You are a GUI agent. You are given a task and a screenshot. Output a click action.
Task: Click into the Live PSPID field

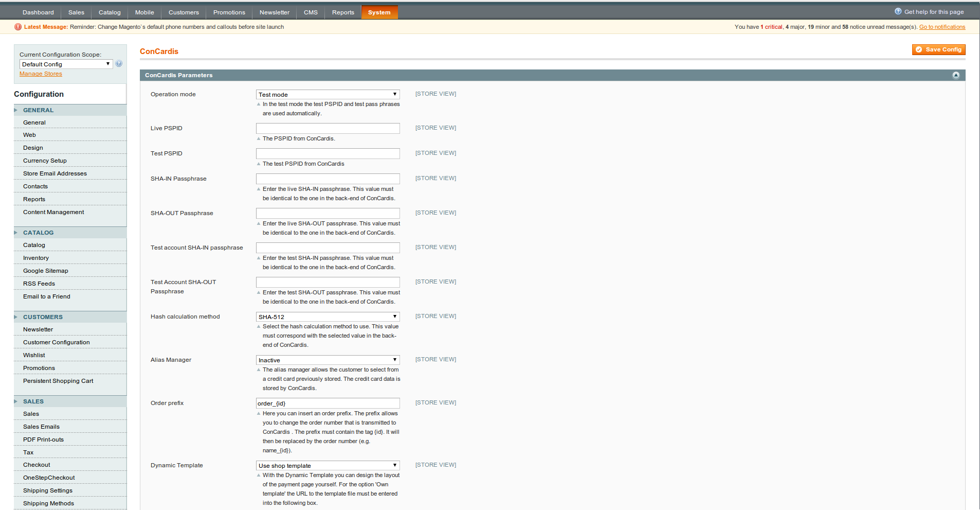(328, 128)
